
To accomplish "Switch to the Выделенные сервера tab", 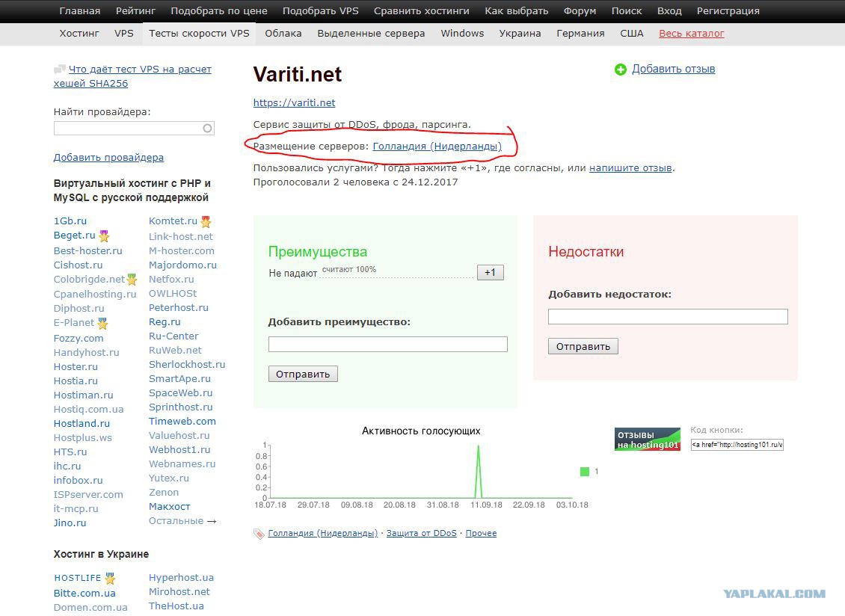I will tap(372, 34).
